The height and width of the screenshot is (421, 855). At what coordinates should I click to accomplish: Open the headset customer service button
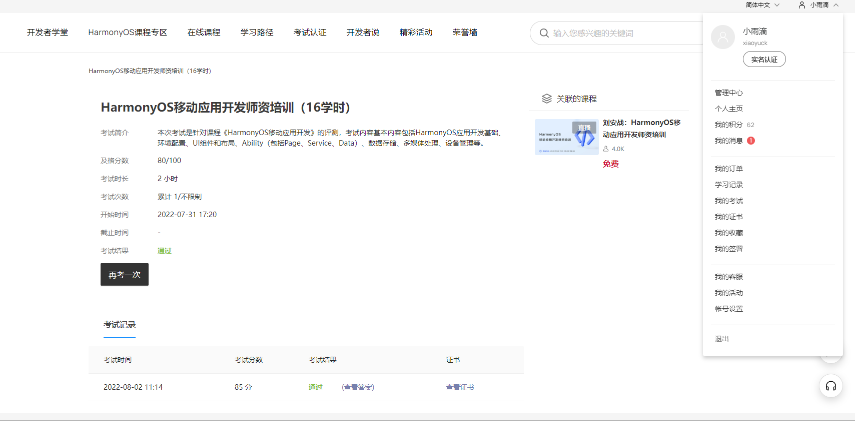pyautogui.click(x=831, y=386)
